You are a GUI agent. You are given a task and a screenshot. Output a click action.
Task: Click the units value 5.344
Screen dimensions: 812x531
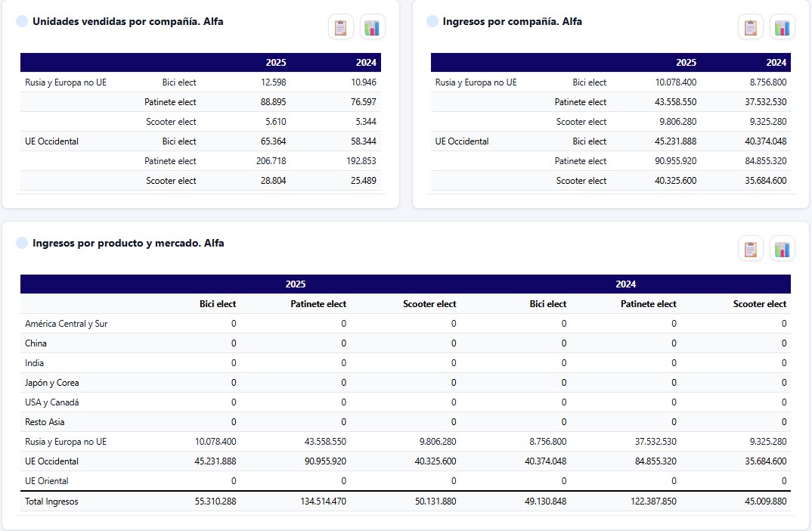click(366, 122)
